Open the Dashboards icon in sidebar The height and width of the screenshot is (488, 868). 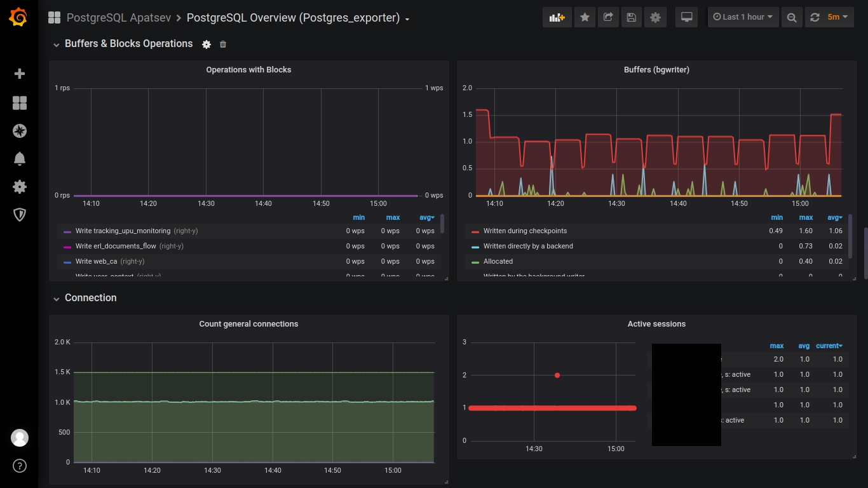tap(20, 103)
